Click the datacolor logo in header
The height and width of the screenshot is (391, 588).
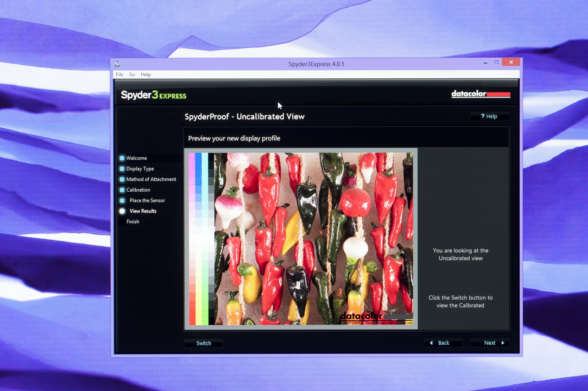coord(481,94)
